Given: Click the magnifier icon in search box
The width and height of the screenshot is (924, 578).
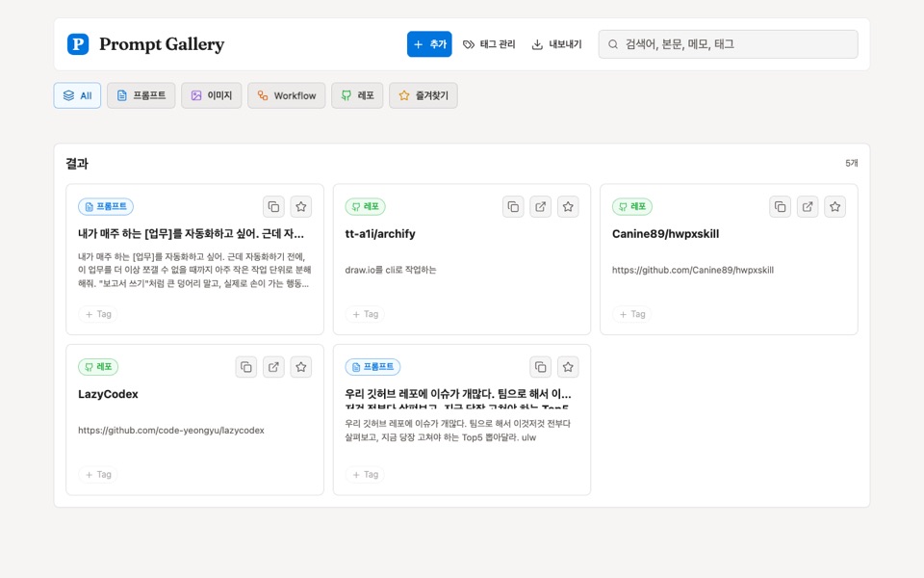Looking at the screenshot, I should click(x=613, y=44).
